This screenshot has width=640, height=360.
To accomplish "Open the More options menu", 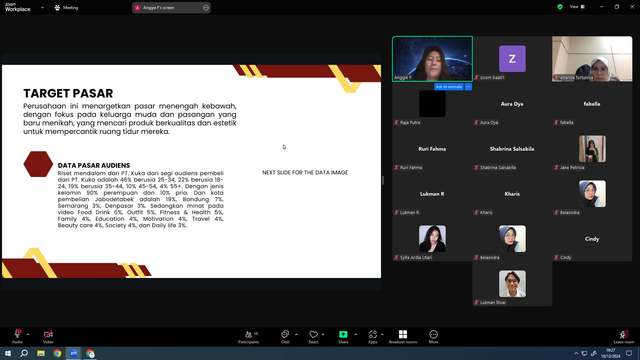I will pos(433,337).
